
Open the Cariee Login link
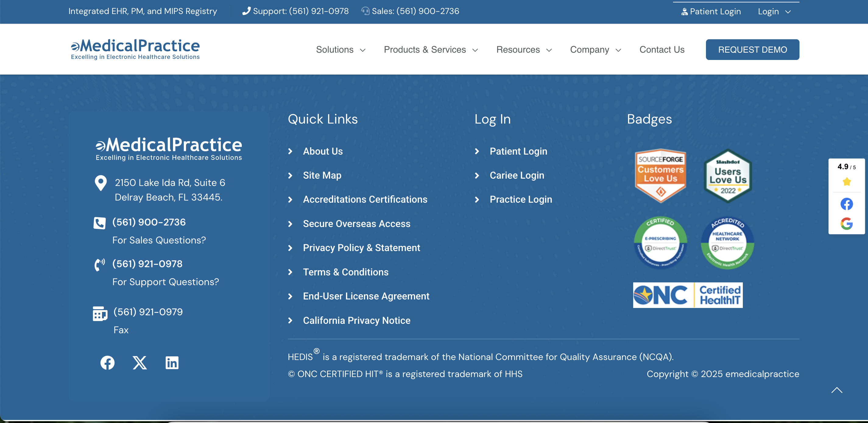pos(517,176)
